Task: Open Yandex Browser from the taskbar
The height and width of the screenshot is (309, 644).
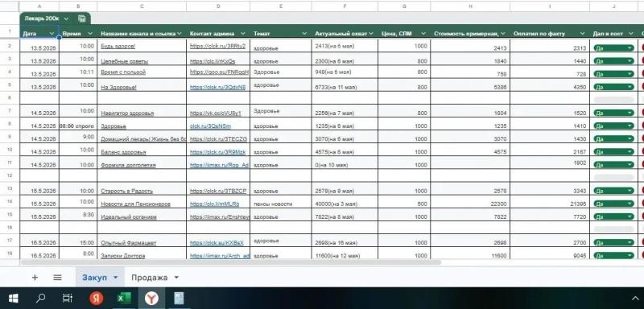Action: pos(151,299)
